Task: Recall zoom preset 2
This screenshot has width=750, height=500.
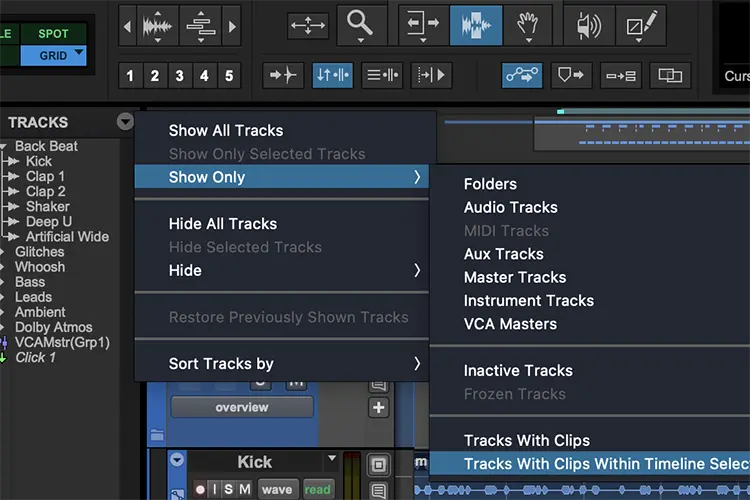Action: pyautogui.click(x=155, y=76)
